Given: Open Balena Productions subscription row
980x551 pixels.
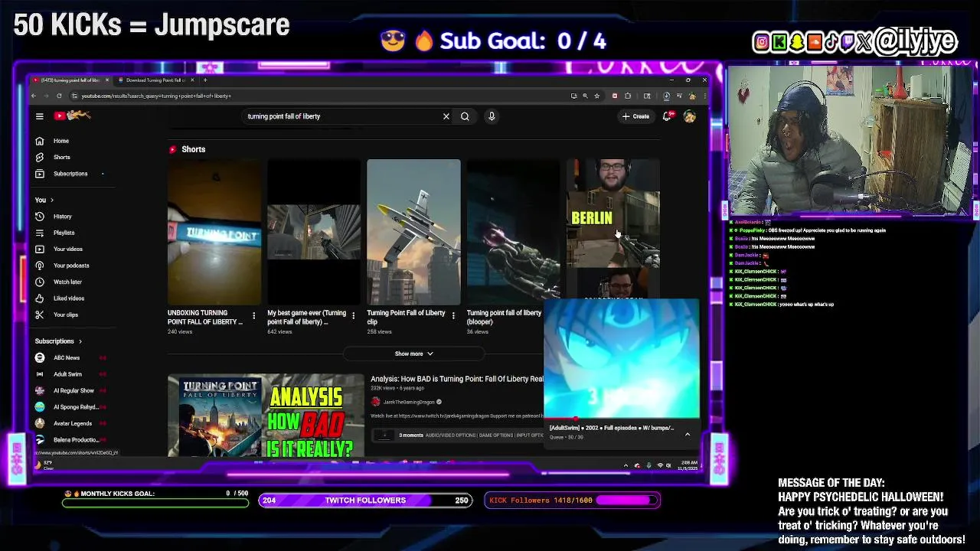Looking at the screenshot, I should (70, 440).
